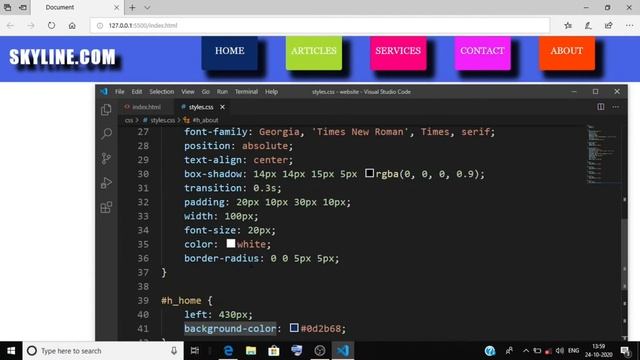Screen dimensions: 640x360
Task: Open Source Control in the activity bar
Action: [106, 158]
